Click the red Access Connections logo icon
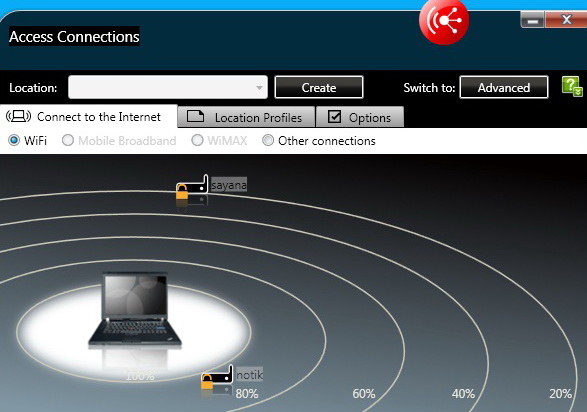This screenshot has height=412, width=587. click(444, 21)
